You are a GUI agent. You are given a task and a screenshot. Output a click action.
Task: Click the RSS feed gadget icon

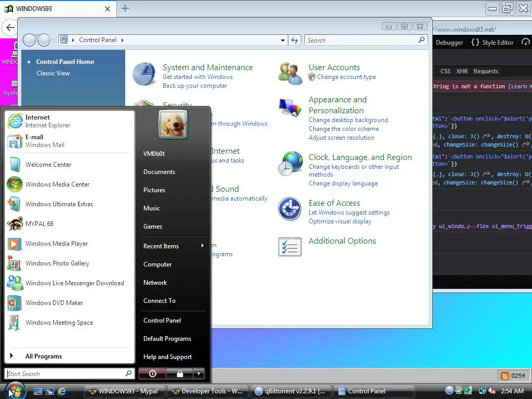point(505,376)
